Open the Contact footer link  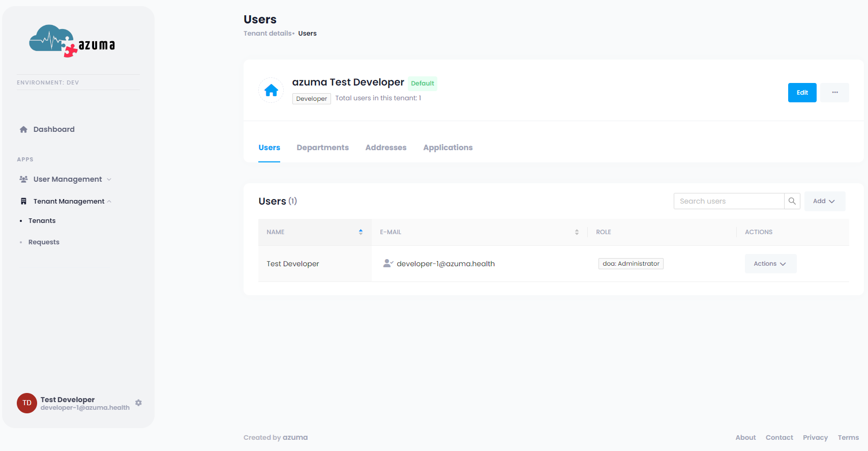coord(779,437)
